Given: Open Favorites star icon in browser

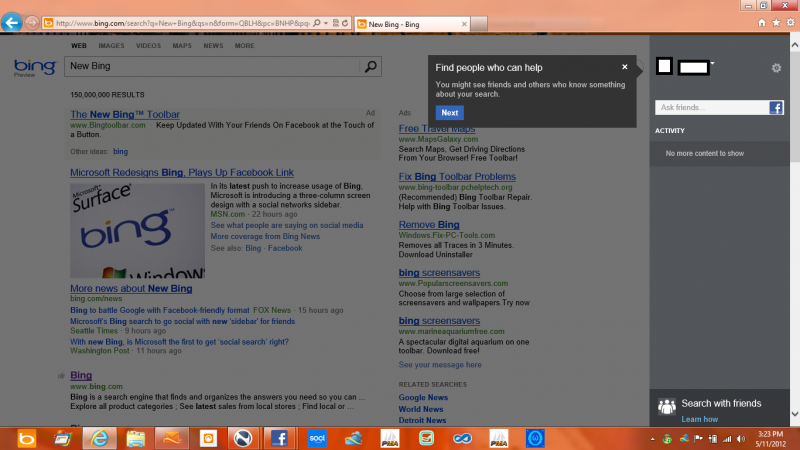Looking at the screenshot, I should pyautogui.click(x=776, y=22).
